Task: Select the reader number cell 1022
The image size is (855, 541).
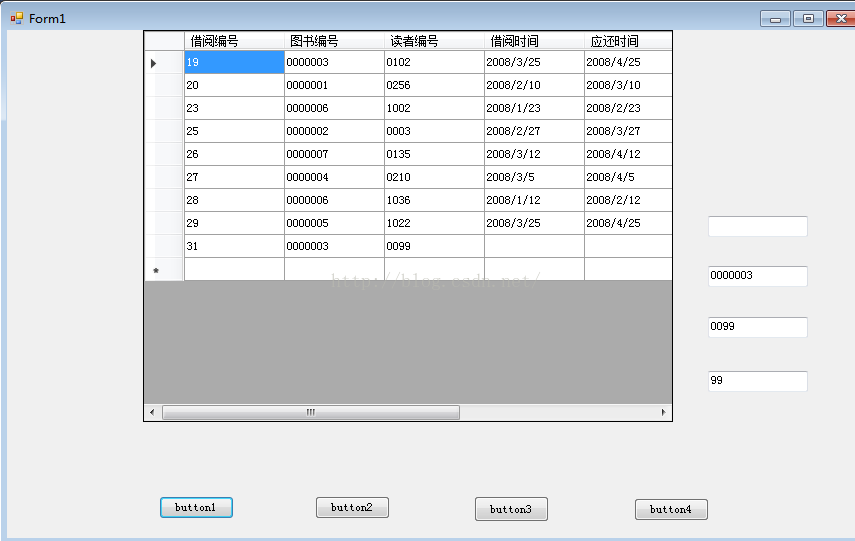Action: [x=435, y=223]
